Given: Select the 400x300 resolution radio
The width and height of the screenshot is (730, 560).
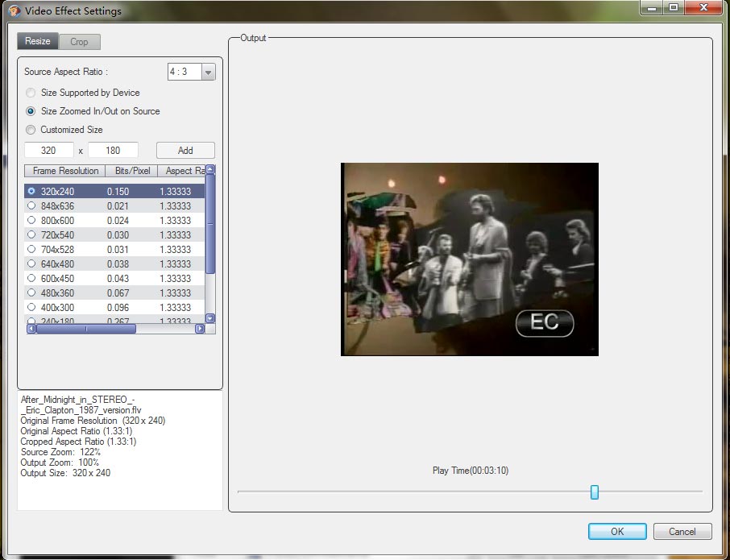Looking at the screenshot, I should pos(31,307).
